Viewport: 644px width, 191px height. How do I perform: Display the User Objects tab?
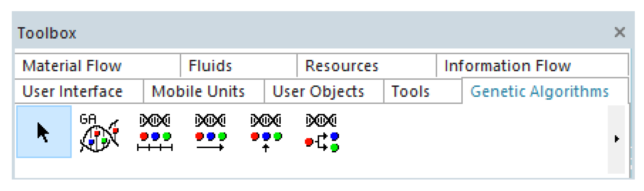(x=318, y=92)
